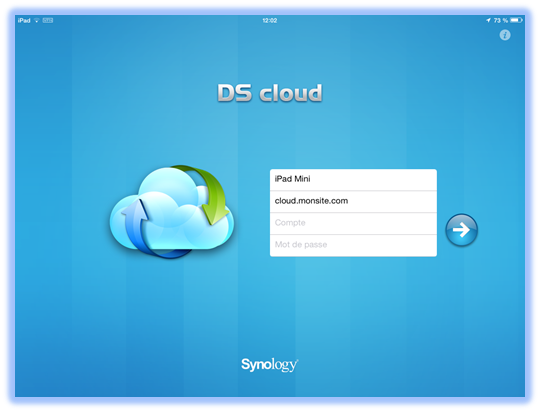Image resolution: width=540 pixels, height=412 pixels.
Task: Edit the cloud.monsite.com server address field
Action: pyautogui.click(x=353, y=201)
